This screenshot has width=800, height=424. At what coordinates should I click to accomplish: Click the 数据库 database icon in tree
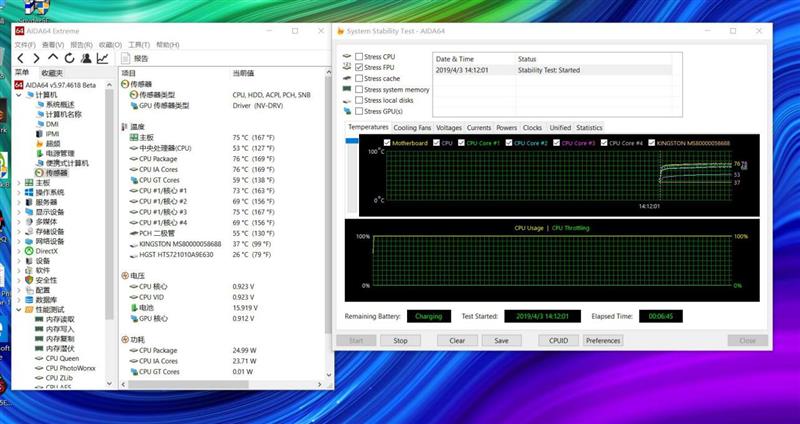[30, 300]
